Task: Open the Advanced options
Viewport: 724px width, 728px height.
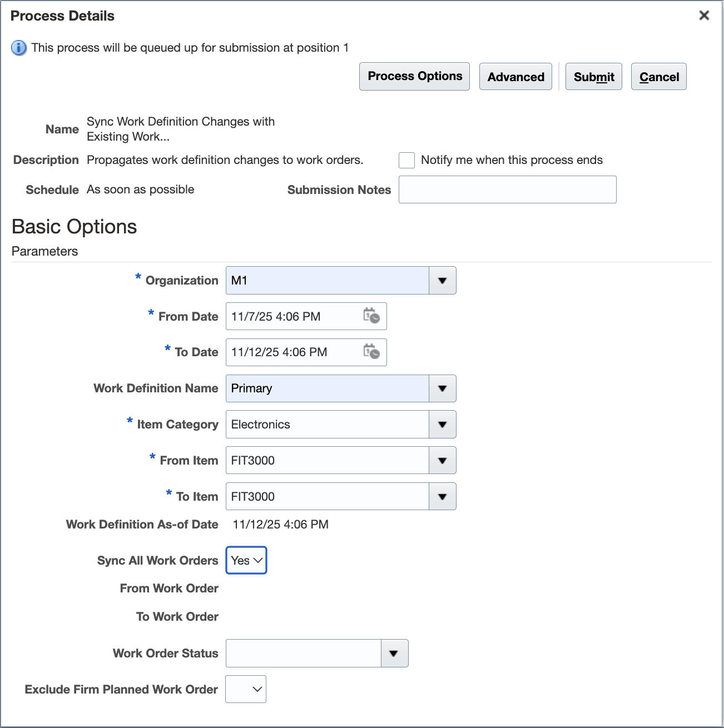Action: pos(515,76)
